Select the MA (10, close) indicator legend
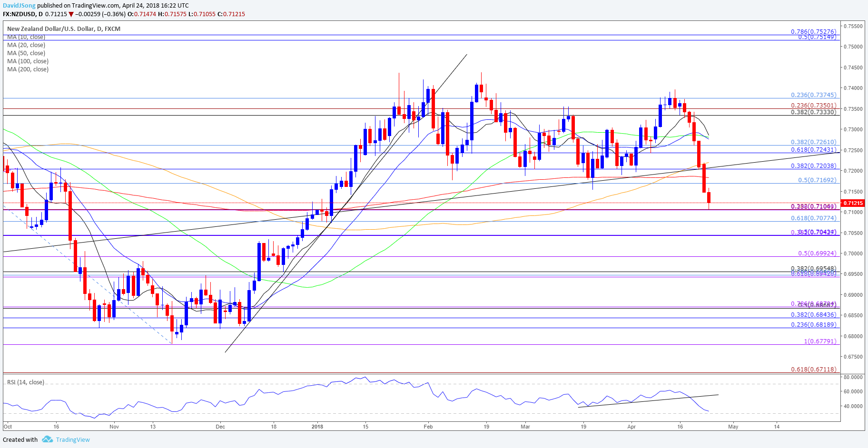Viewport: 868px width, 448px height. click(26, 37)
